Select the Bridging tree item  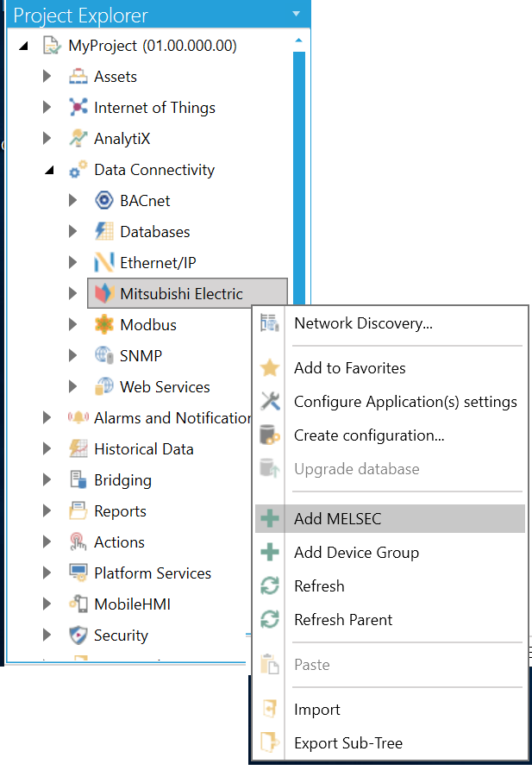point(122,480)
